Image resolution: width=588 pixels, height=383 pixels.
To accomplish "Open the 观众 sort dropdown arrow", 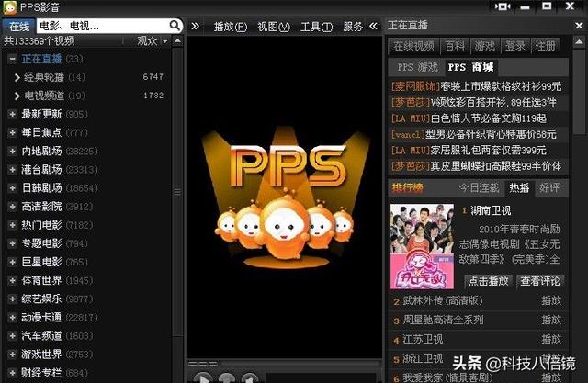I will coord(165,41).
